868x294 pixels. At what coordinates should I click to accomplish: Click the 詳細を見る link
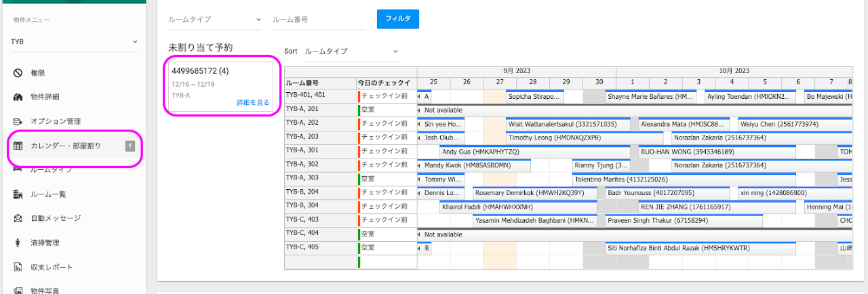[253, 103]
